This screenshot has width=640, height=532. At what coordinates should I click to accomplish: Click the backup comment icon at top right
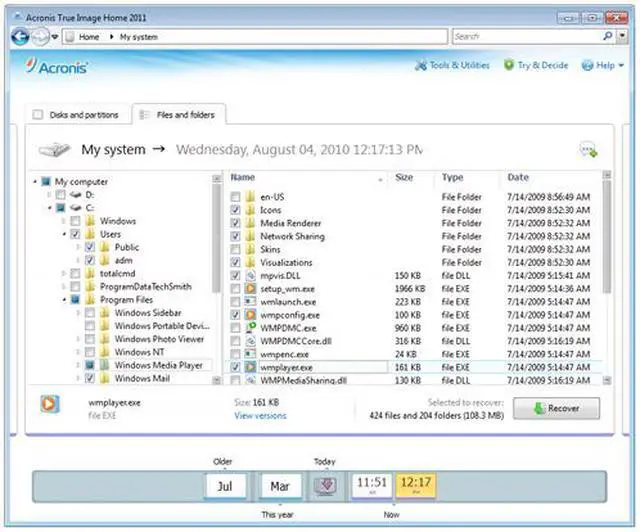click(x=588, y=149)
